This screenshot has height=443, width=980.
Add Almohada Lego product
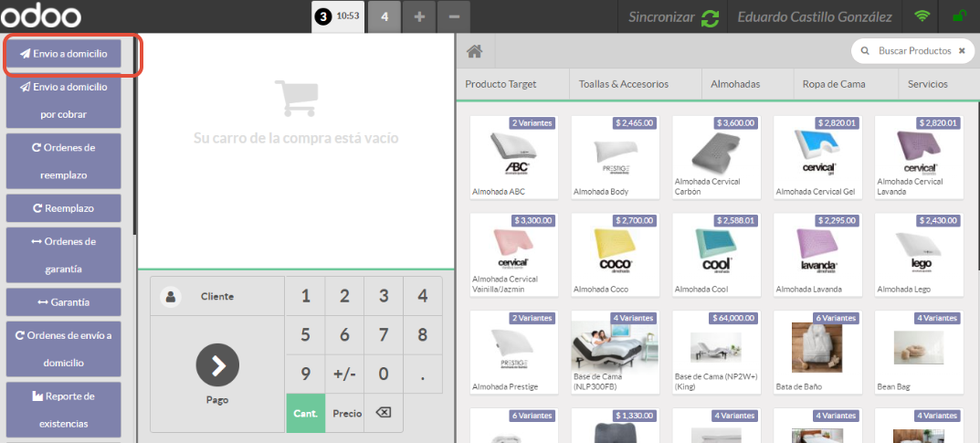919,256
